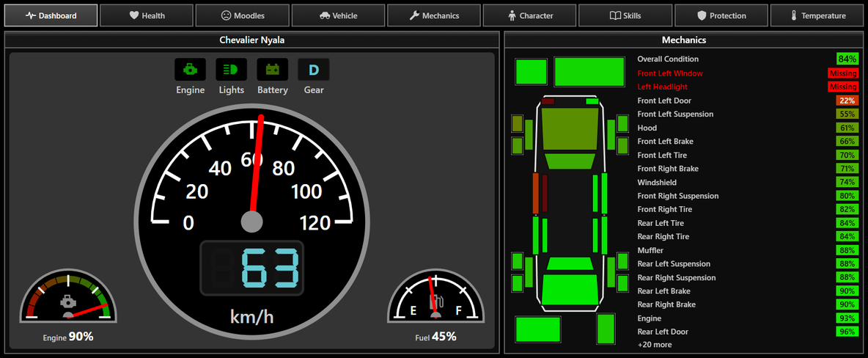Click the Engine status indicator icon
Image resolution: width=868 pixels, height=358 pixels.
tap(191, 69)
